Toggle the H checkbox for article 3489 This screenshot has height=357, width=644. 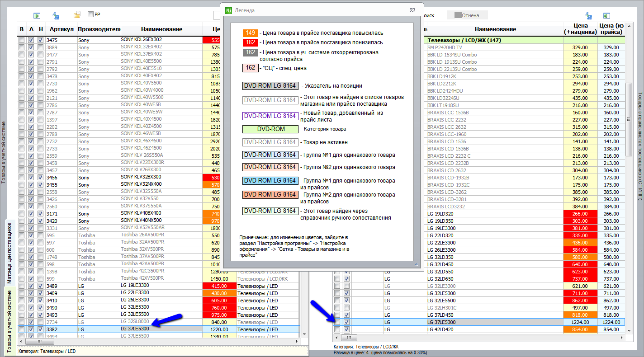pyautogui.click(x=40, y=286)
